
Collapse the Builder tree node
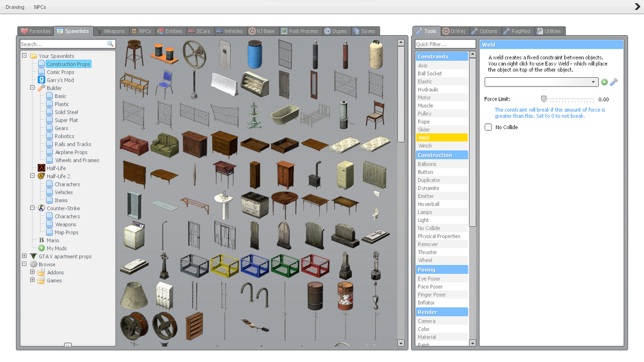(x=32, y=88)
